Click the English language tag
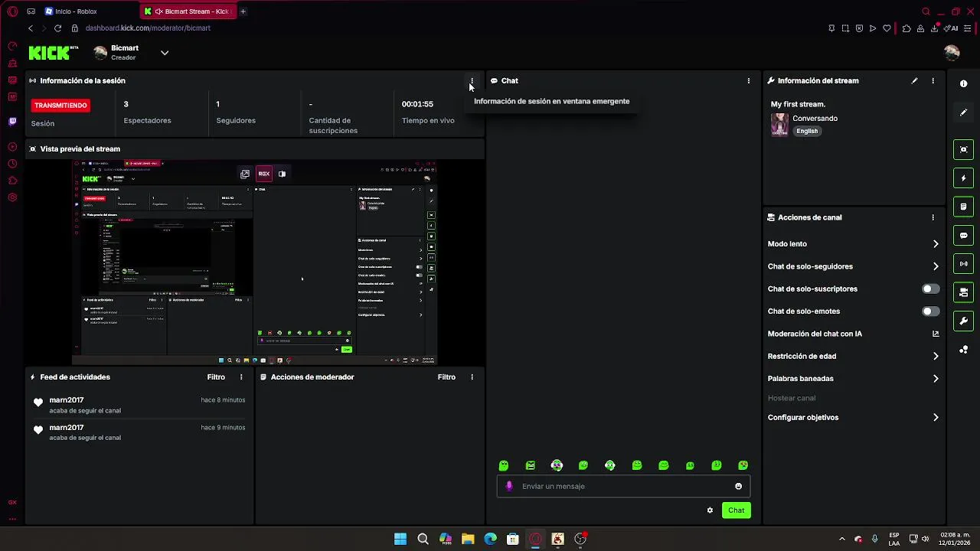Viewport: 980px width, 551px height. click(807, 131)
